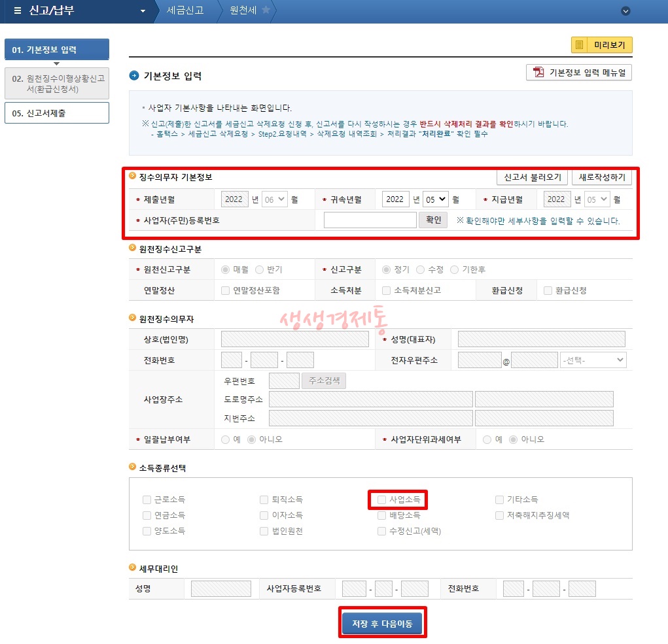
Task: Click inside the 사업자(주민)등록번호 input field
Action: point(370,220)
